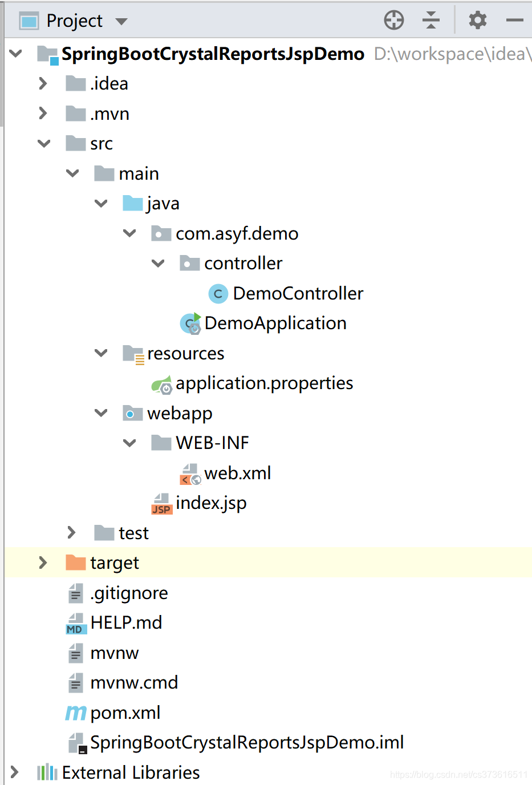Image resolution: width=532 pixels, height=785 pixels.
Task: Open the Project view dropdown
Action: (121, 22)
